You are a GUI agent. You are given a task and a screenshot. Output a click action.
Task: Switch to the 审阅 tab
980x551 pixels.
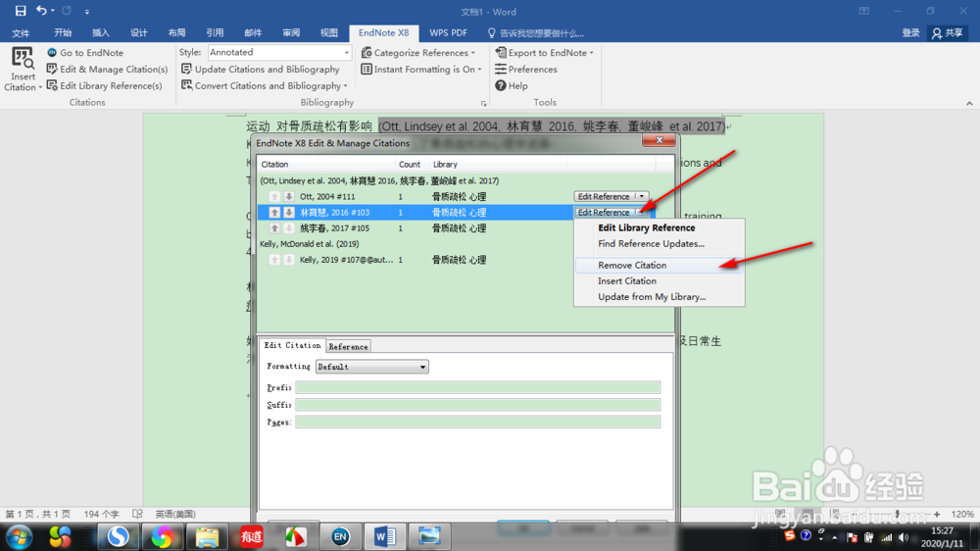click(291, 33)
